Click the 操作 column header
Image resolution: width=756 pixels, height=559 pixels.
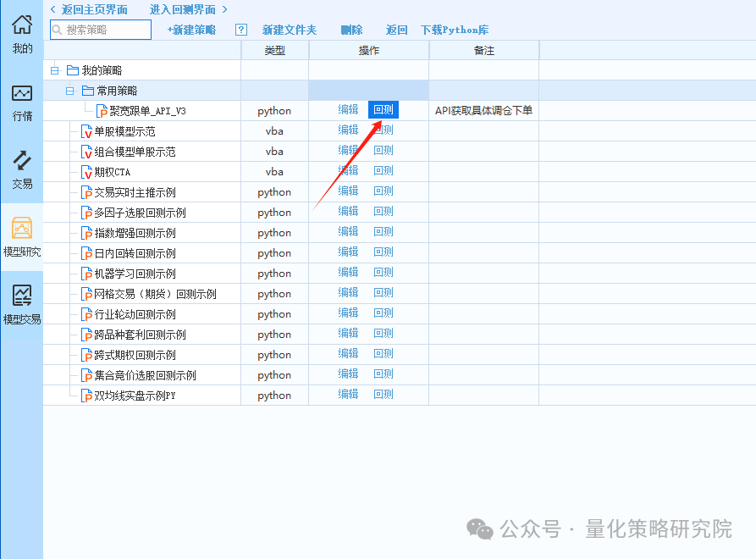tap(369, 50)
